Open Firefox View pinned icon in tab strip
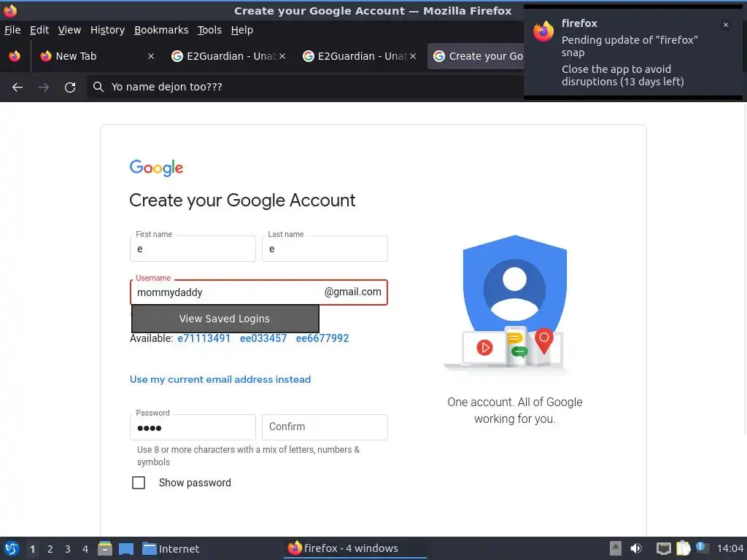 tap(15, 56)
